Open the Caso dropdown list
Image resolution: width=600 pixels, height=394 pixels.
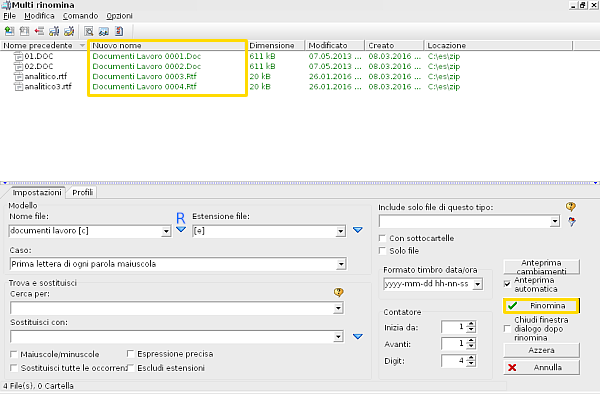coord(341,264)
